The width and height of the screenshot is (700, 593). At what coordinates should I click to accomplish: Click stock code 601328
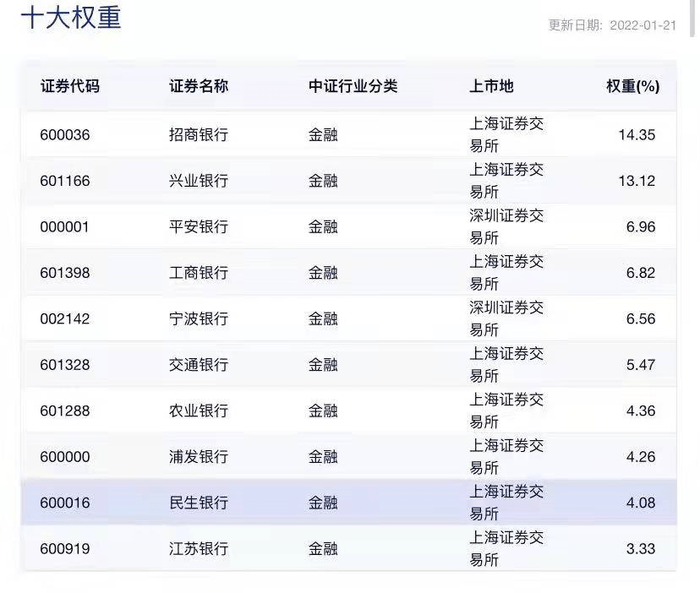[64, 365]
